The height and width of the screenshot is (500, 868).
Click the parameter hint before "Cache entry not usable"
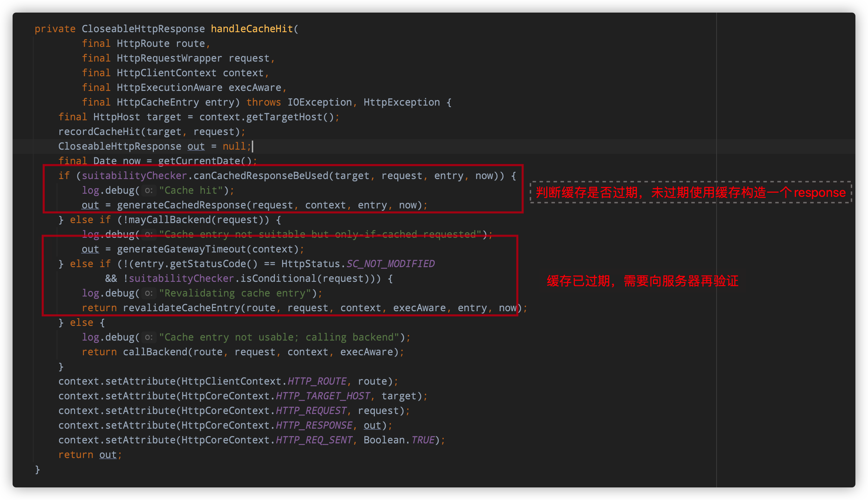click(149, 337)
